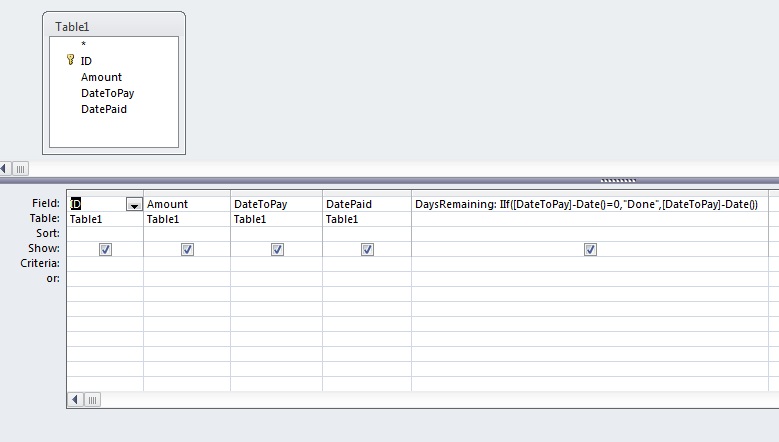
Task: Click the Sort cell for ID column
Action: click(105, 234)
